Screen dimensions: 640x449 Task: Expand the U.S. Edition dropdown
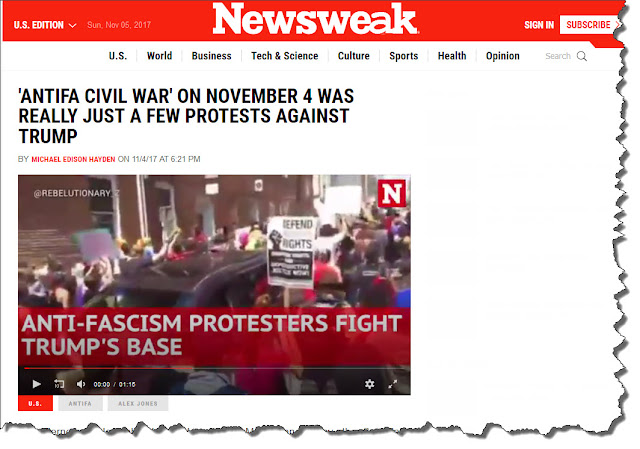pos(44,25)
